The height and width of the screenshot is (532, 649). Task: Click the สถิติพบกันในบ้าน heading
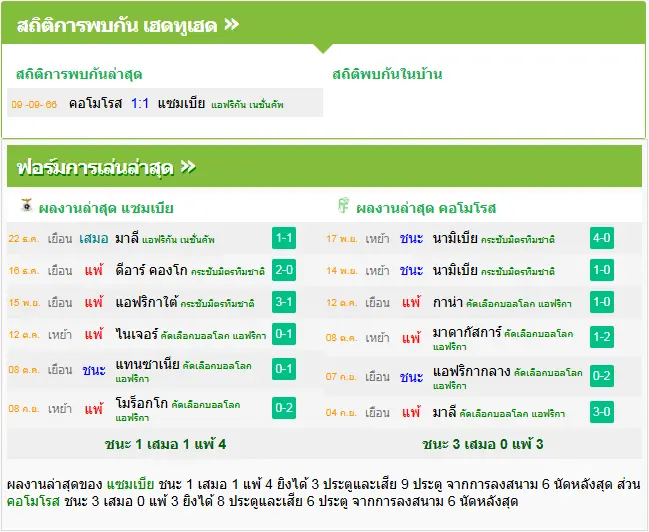(387, 74)
